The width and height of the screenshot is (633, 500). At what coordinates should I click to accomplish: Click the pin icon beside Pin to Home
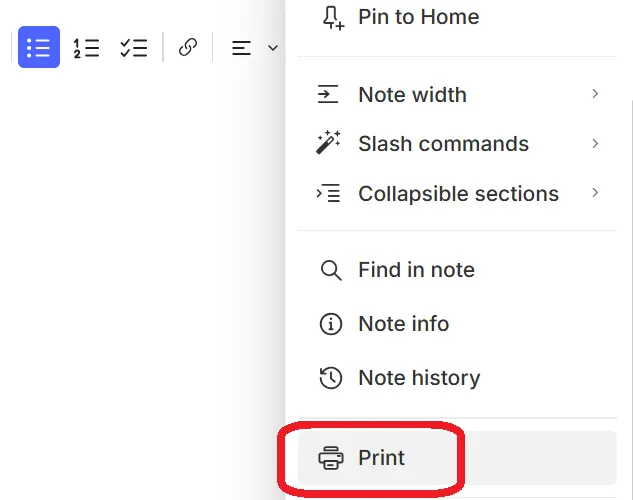pos(333,18)
